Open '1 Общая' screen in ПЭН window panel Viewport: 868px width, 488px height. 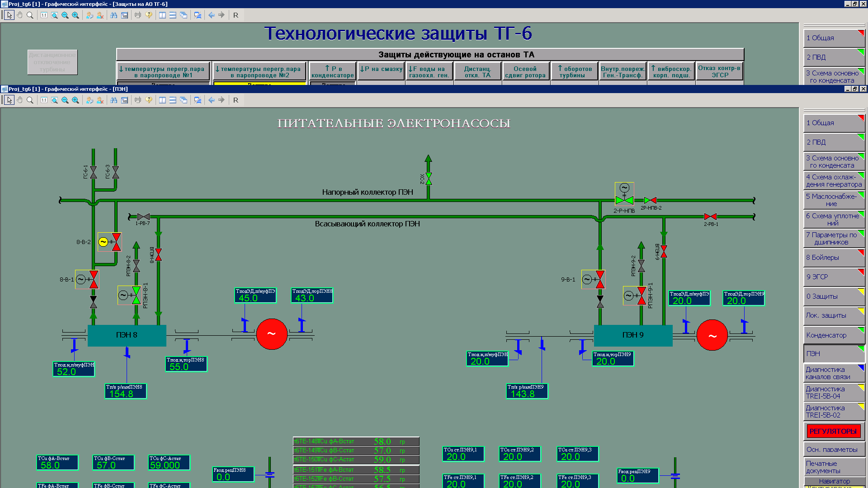[834, 123]
